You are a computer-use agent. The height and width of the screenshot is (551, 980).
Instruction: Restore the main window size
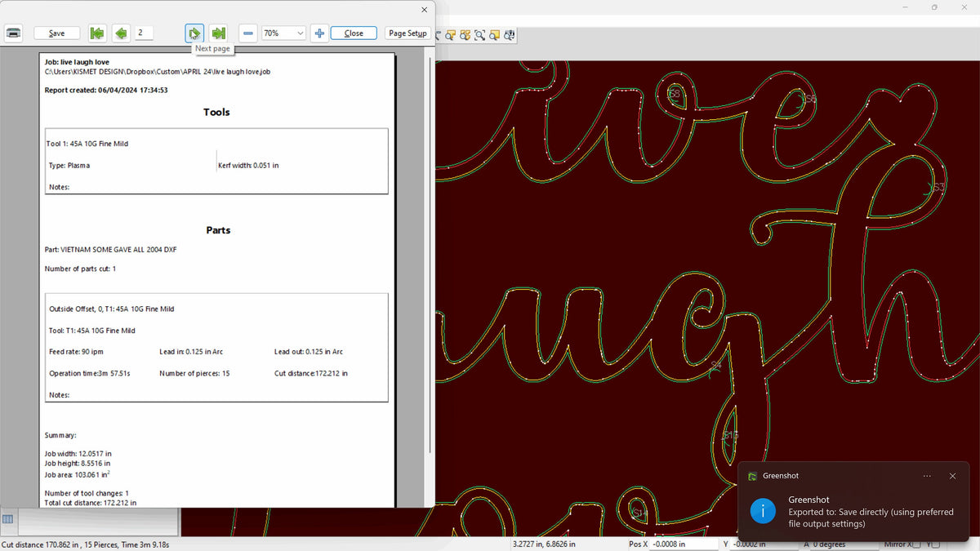point(934,7)
